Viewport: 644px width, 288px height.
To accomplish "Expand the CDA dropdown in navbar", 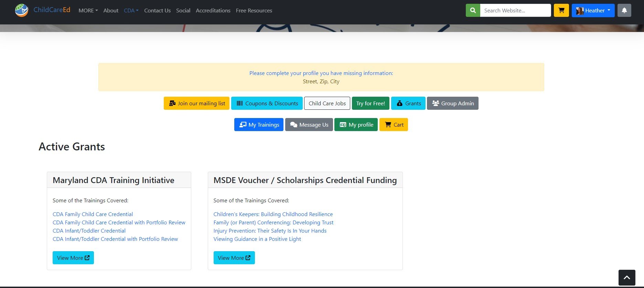I will point(131,11).
